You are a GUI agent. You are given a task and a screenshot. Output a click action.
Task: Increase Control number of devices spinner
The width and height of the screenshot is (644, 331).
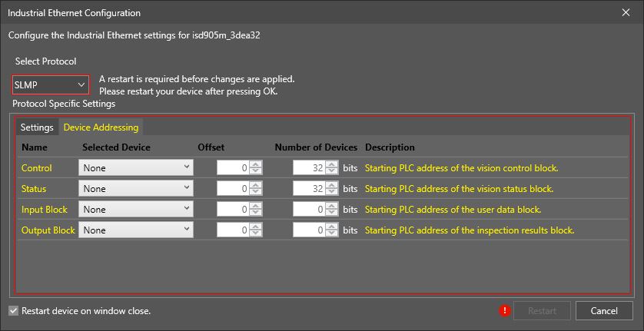(332, 164)
